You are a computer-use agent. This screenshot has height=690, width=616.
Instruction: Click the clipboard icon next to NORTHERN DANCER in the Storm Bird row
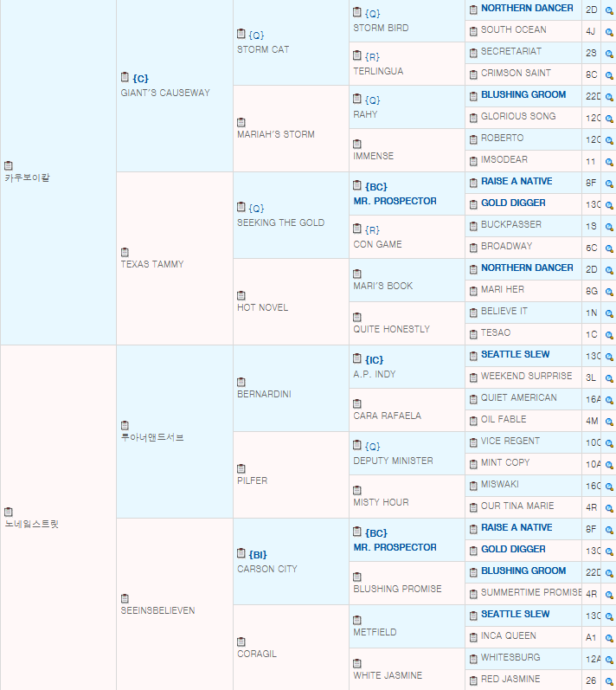(x=473, y=10)
